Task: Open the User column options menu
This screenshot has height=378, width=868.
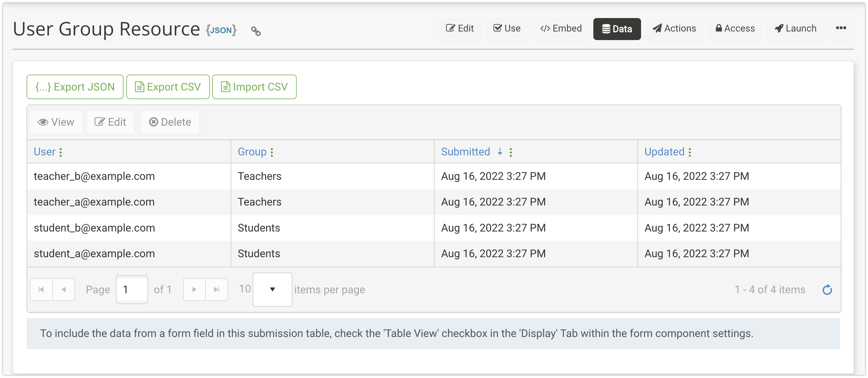Action: click(x=61, y=152)
